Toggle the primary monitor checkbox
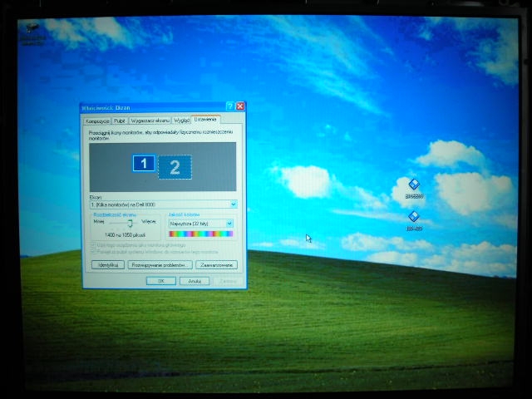532x399 pixels. (x=93, y=245)
